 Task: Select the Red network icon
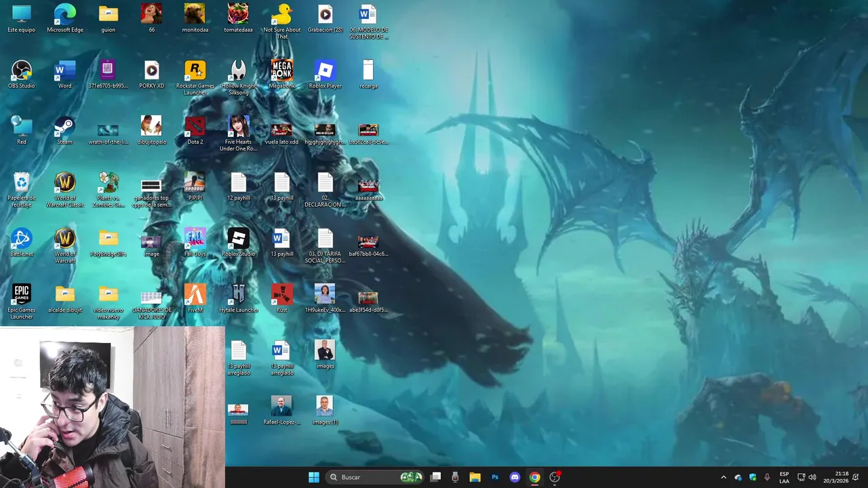pos(22,131)
